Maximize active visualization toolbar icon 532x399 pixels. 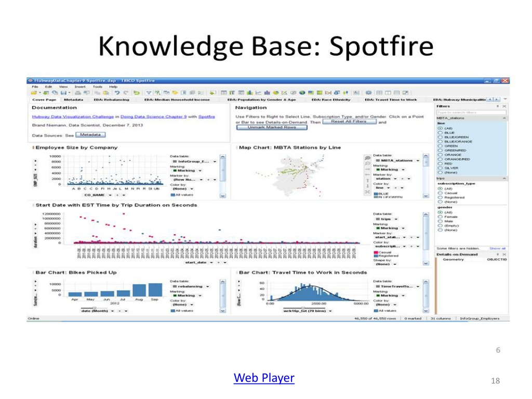point(405,92)
